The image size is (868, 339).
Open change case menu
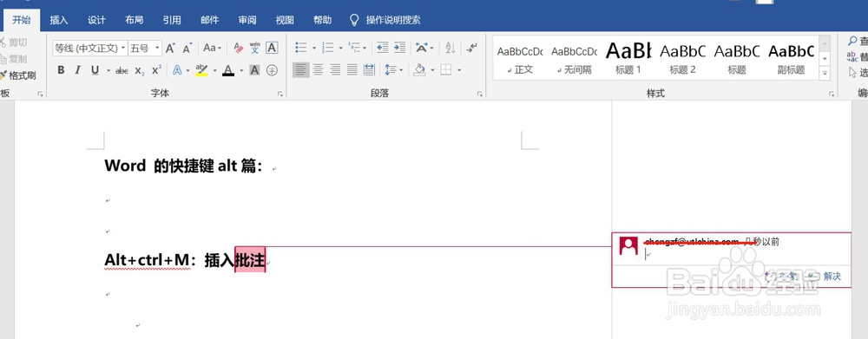tap(212, 48)
